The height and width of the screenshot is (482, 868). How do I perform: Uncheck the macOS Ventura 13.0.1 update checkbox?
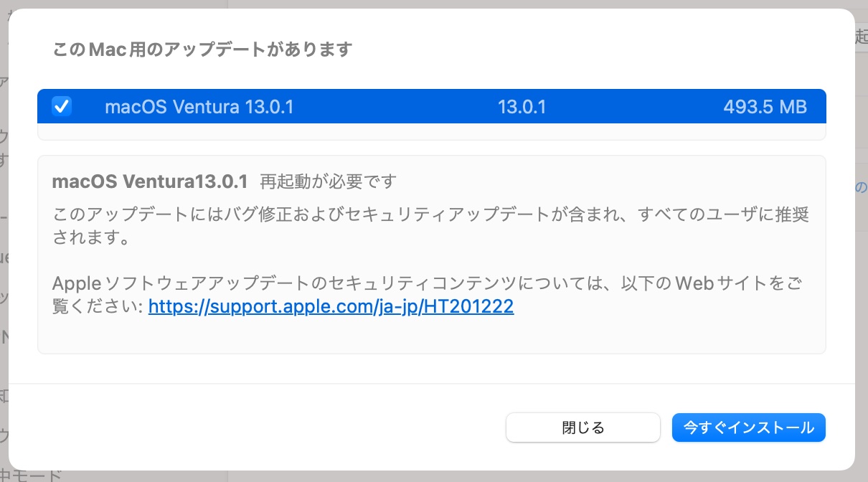62,107
